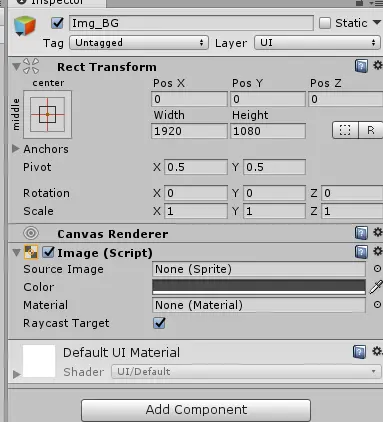Click the Rect Transform header title
The image size is (383, 422).
(x=107, y=67)
